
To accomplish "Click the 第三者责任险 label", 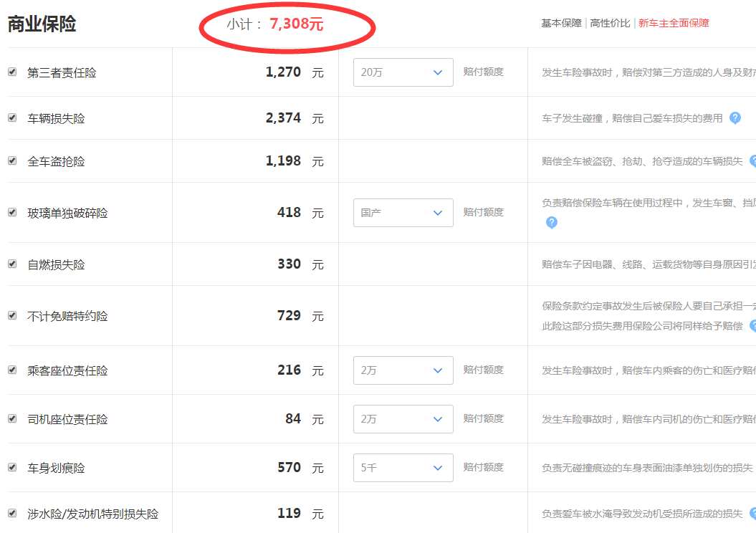I will (x=62, y=73).
